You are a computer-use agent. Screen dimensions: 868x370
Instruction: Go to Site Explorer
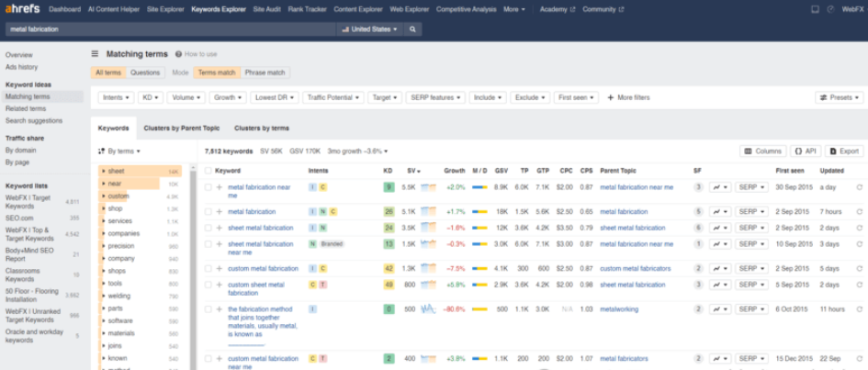pyautogui.click(x=165, y=9)
